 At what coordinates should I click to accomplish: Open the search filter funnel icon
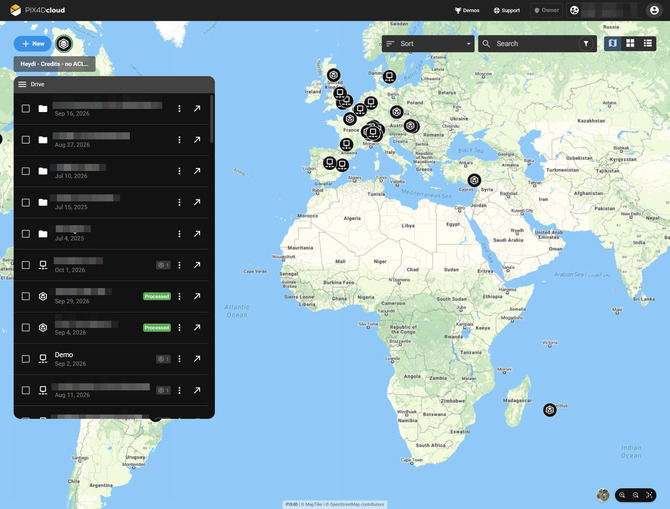coord(586,44)
